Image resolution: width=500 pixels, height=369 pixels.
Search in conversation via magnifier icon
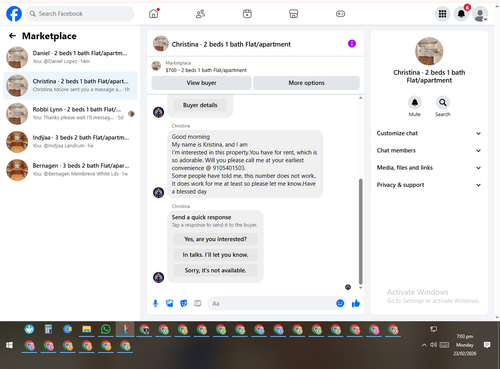coord(443,103)
